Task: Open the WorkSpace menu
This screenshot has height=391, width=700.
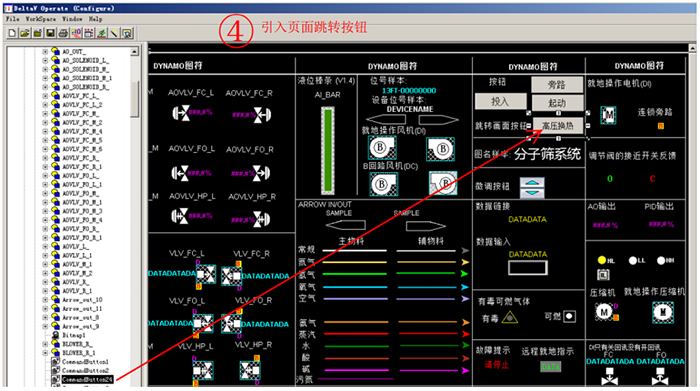Action: tap(41, 19)
